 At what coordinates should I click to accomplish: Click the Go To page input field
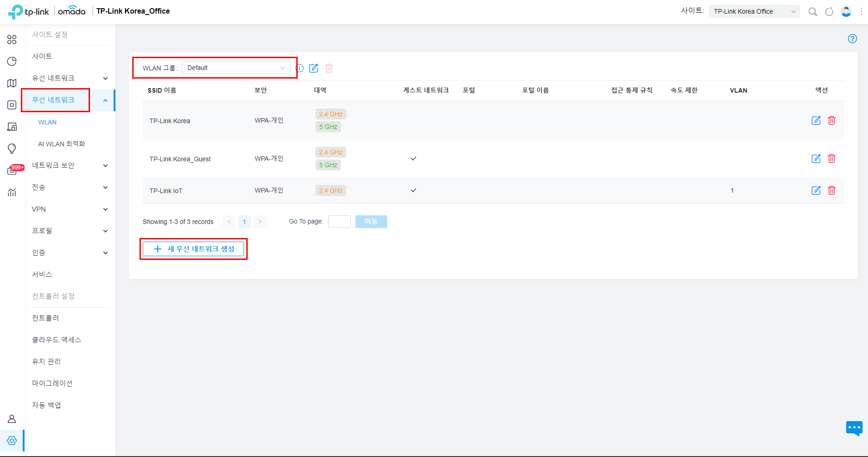click(x=339, y=222)
